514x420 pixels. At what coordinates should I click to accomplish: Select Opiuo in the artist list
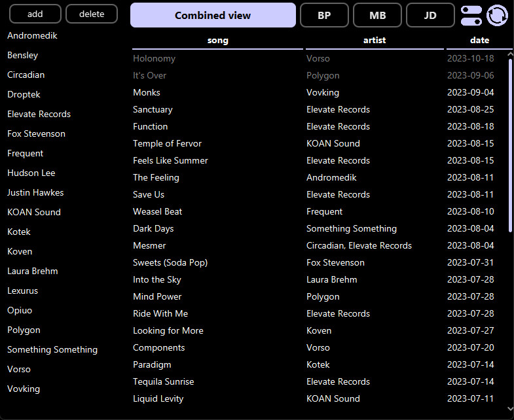point(20,311)
